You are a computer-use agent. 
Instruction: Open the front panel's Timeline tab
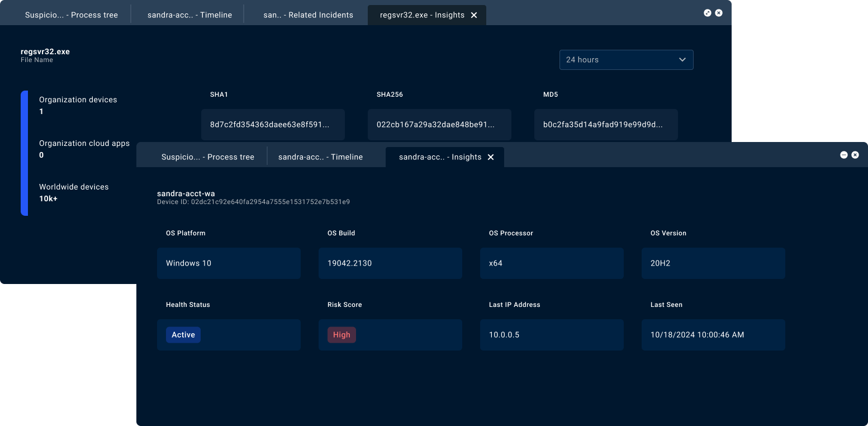pos(320,157)
